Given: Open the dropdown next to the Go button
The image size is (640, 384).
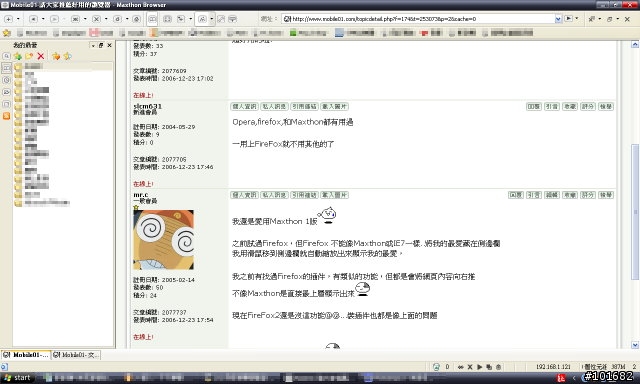Looking at the screenshot, I should coord(577,19).
